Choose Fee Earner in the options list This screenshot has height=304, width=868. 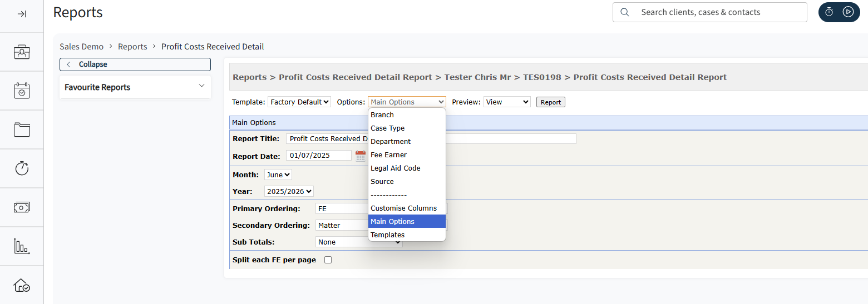click(x=407, y=155)
